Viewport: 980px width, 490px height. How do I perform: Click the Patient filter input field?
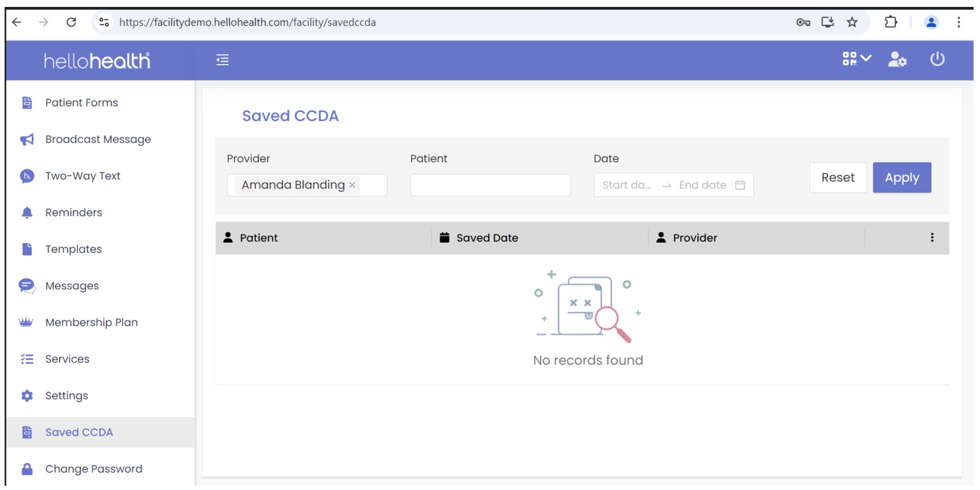[x=490, y=185]
